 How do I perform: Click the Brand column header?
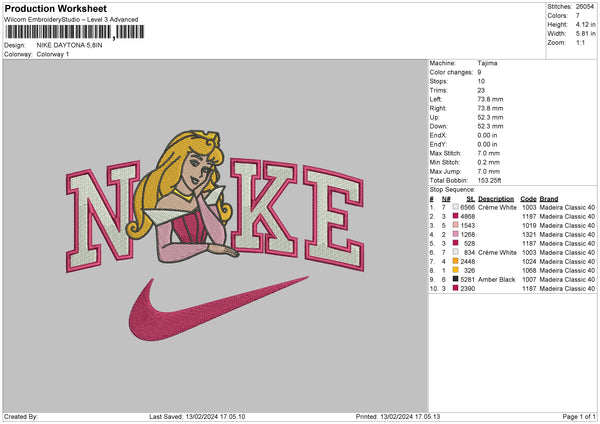coord(549,199)
